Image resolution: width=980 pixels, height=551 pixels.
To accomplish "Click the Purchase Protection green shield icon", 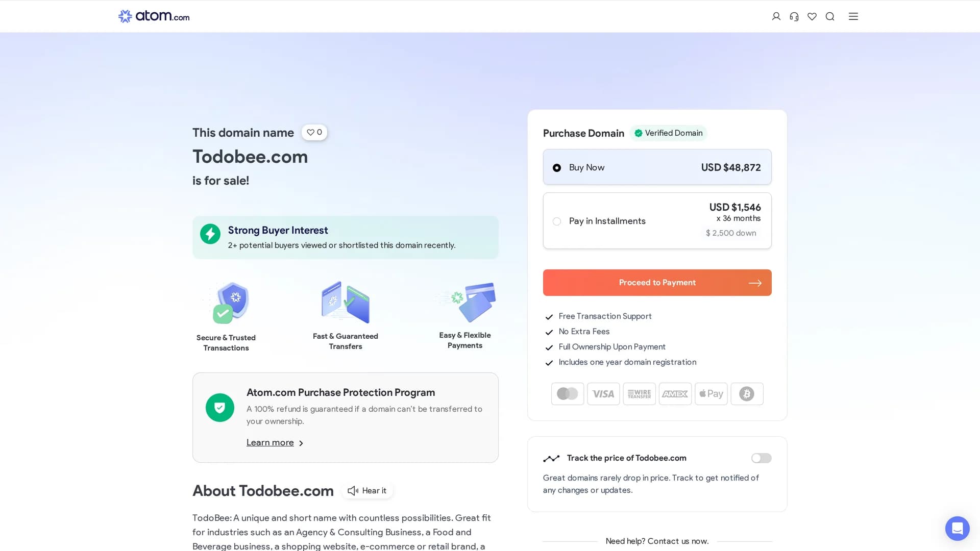I will 220,408.
